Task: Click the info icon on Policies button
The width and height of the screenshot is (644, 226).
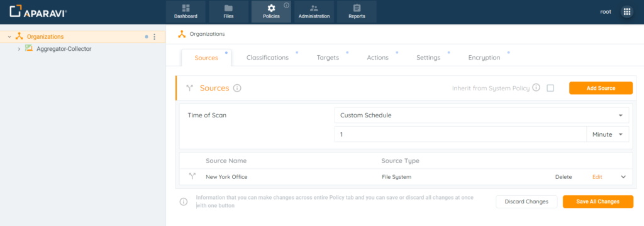Action: click(x=286, y=5)
